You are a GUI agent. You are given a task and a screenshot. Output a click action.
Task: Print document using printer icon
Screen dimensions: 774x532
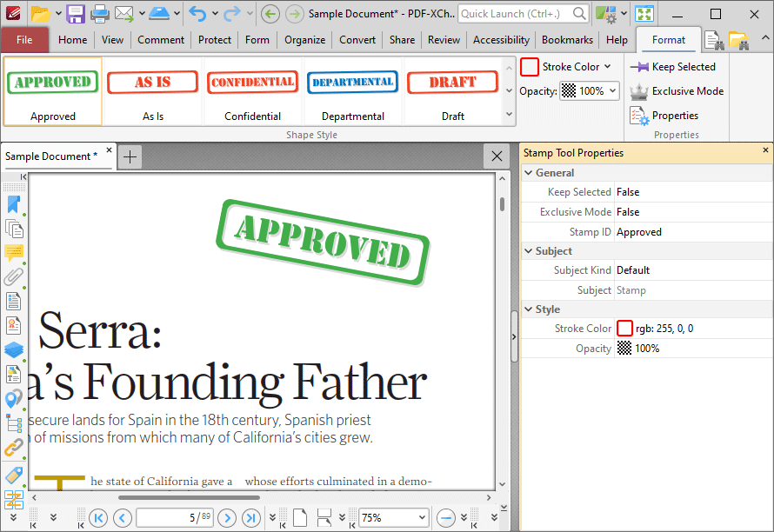coord(100,14)
